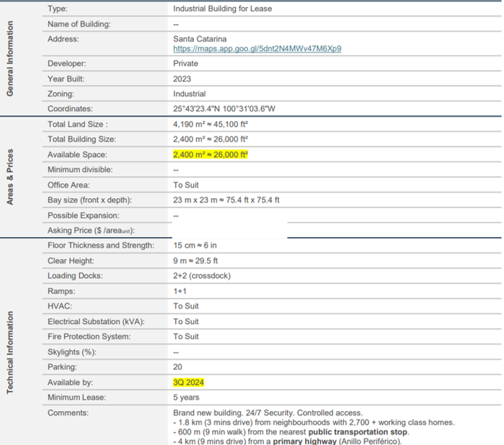Click the Santa Catarina address text
The width and height of the screenshot is (504, 445).
pos(199,39)
